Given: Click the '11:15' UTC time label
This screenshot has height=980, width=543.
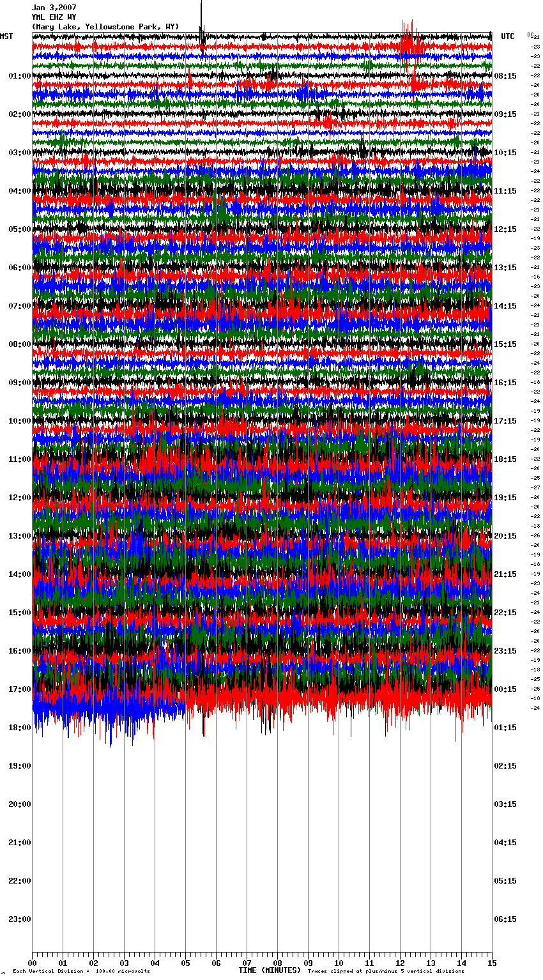Looking at the screenshot, I should coord(505,191).
